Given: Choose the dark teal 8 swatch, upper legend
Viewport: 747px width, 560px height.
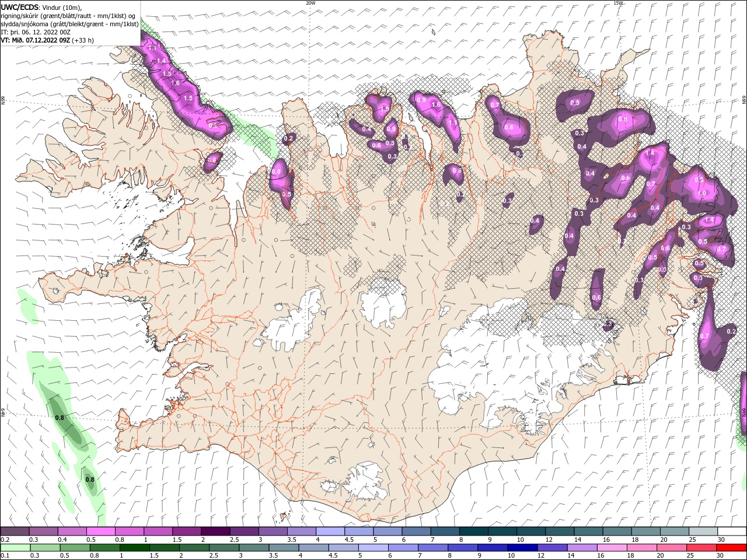Looking at the screenshot, I should pos(473,531).
